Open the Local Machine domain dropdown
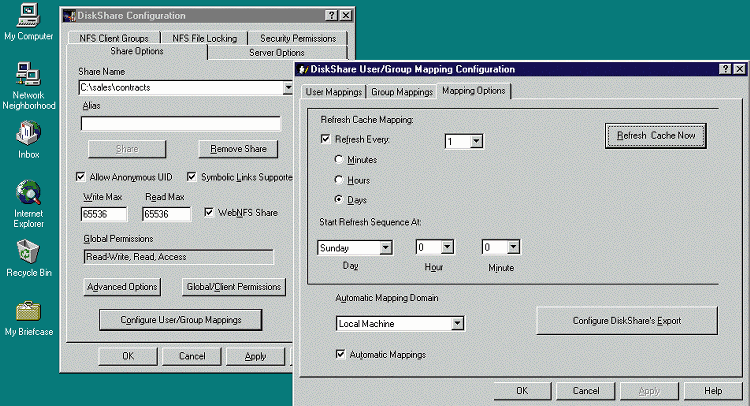The image size is (750, 406). pos(458,323)
